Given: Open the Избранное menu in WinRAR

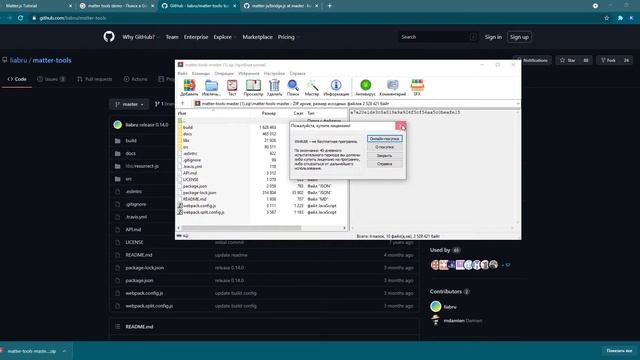Looking at the screenshot, I should (249, 73).
